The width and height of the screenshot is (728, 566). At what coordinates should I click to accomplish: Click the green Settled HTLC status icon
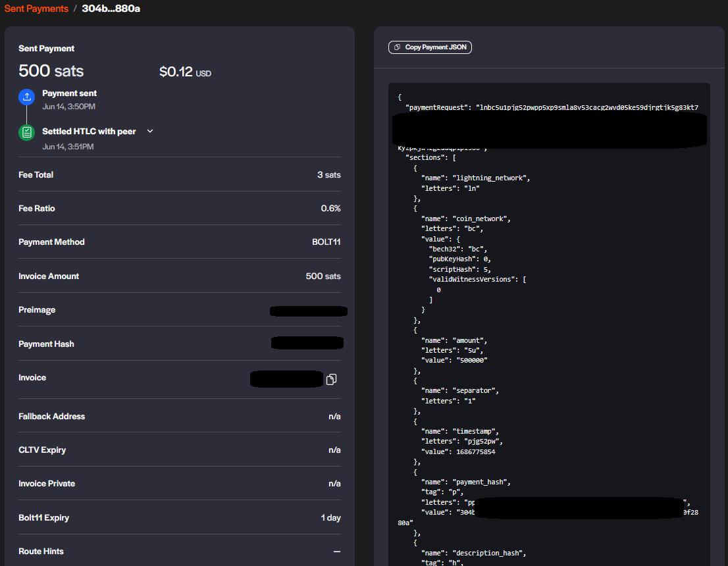(x=26, y=132)
